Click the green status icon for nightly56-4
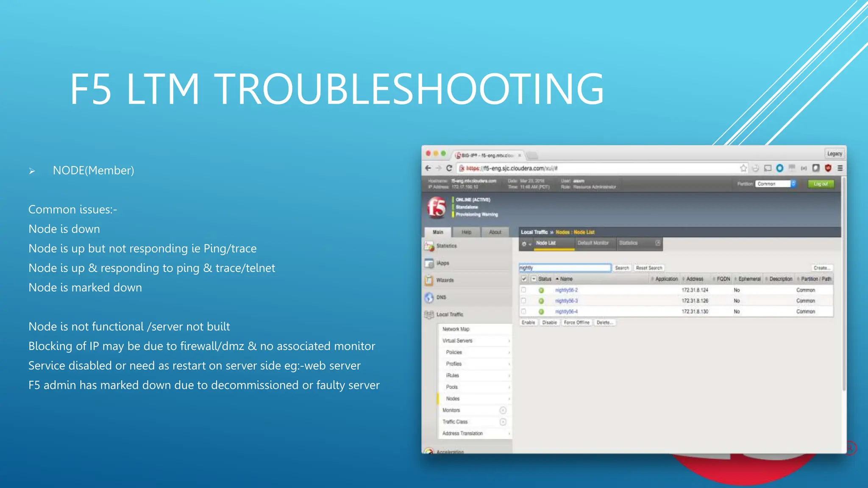This screenshot has height=488, width=868. coord(541,311)
